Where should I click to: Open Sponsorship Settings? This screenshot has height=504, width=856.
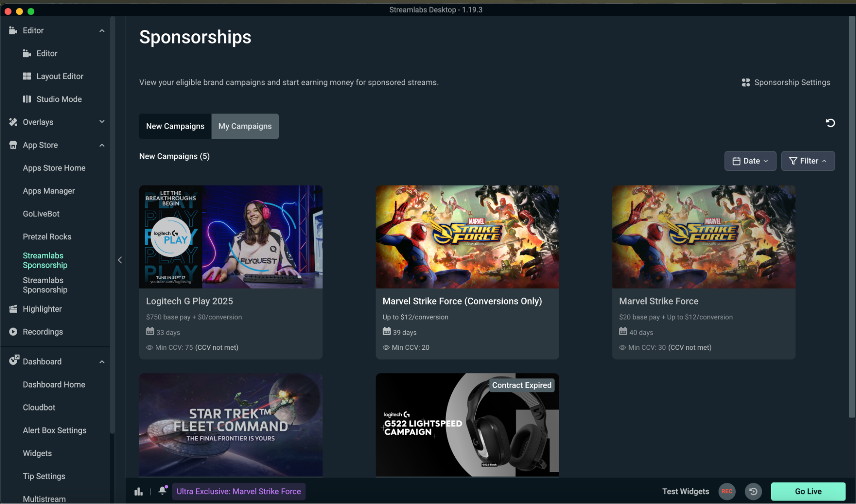786,82
